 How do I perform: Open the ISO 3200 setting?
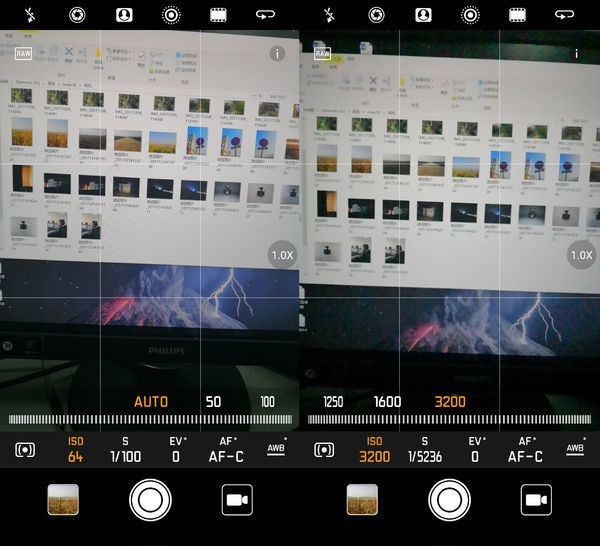pos(375,450)
